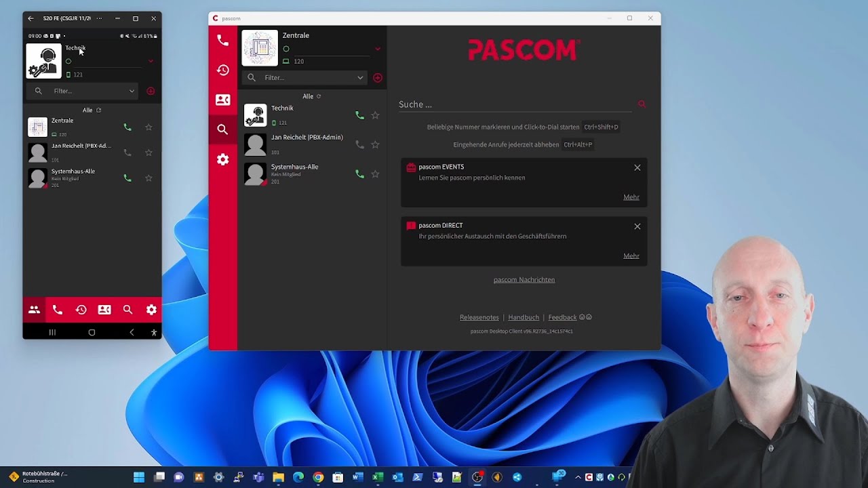Dismiss the pascom DIRECT card

click(637, 226)
